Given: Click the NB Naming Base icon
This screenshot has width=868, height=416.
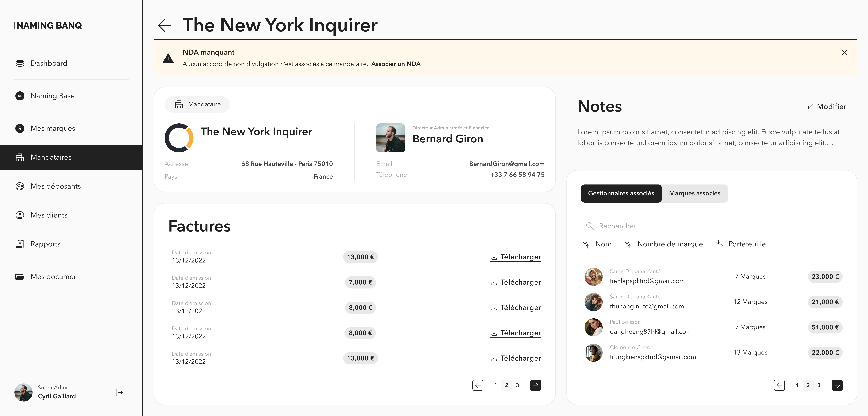Looking at the screenshot, I should 20,96.
